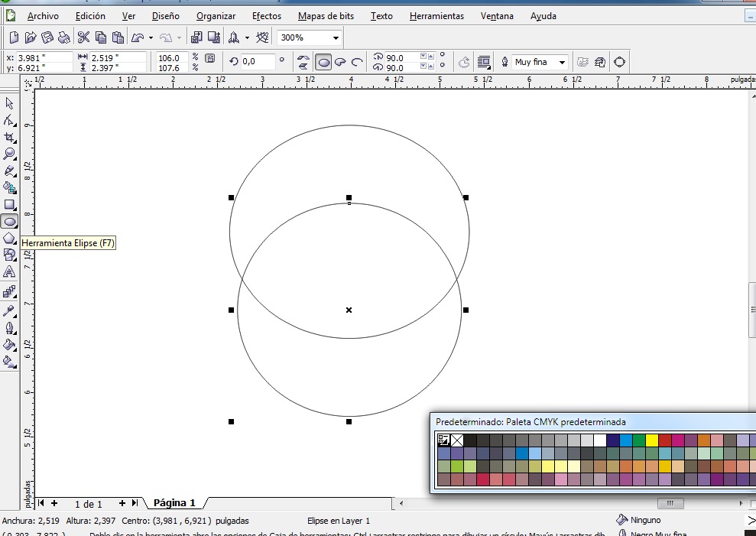Pick the yellow swatch in CMYK palette
756x536 pixels.
coord(652,440)
